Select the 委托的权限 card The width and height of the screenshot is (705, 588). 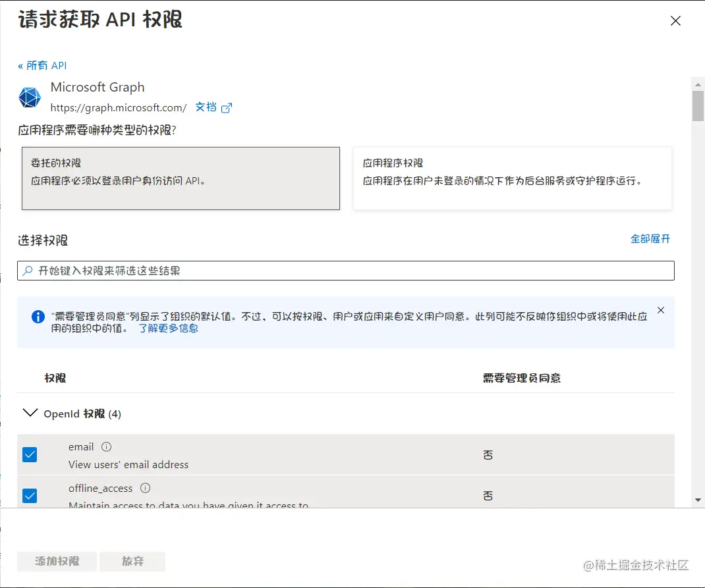(181, 178)
